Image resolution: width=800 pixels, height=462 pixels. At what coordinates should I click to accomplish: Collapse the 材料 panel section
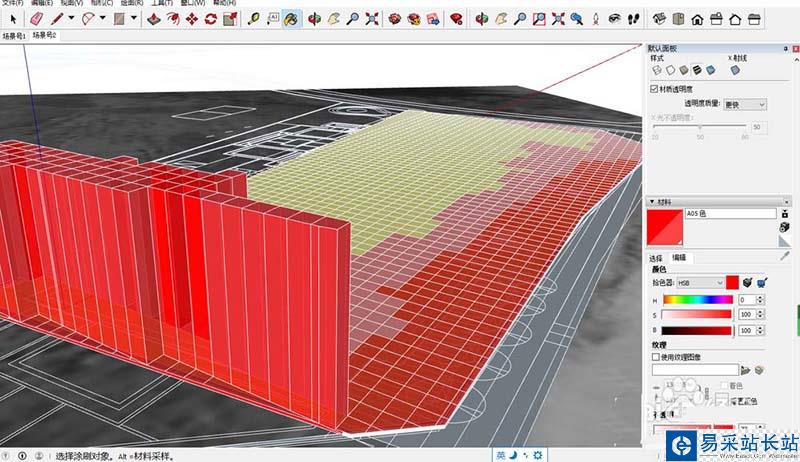652,202
